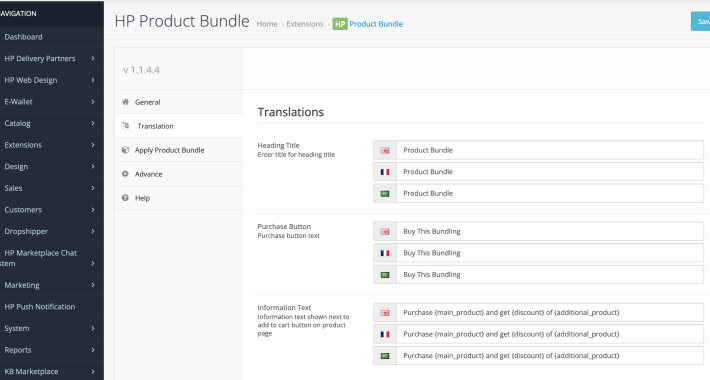This screenshot has height=380, width=710.
Task: Expand HP Delivery Partners menu chevron
Action: tap(93, 58)
